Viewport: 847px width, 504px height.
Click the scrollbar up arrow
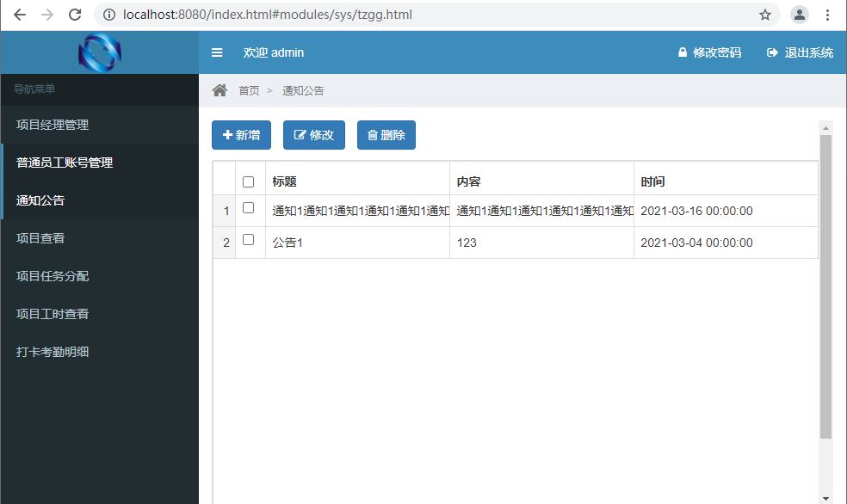[825, 128]
